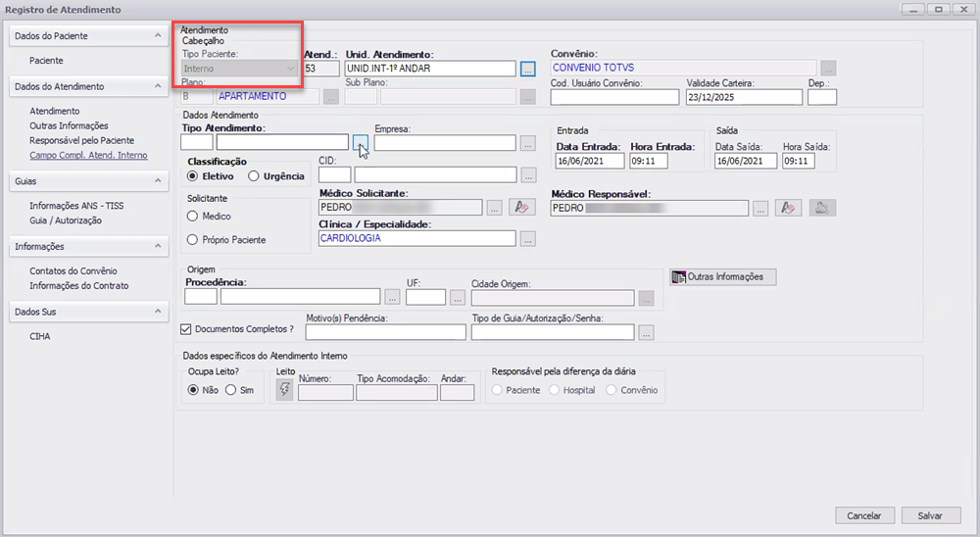This screenshot has height=537, width=980.
Task: Open CID lookup ellipsis button
Action: (x=529, y=175)
